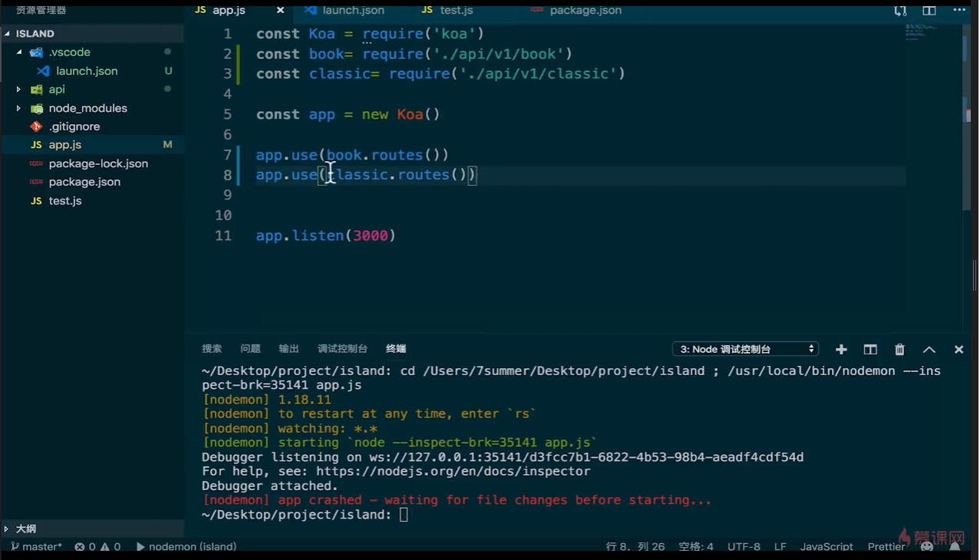Viewport: 980px width, 560px height.
Task: Change indentation via 空格: 4
Action: coord(696,547)
